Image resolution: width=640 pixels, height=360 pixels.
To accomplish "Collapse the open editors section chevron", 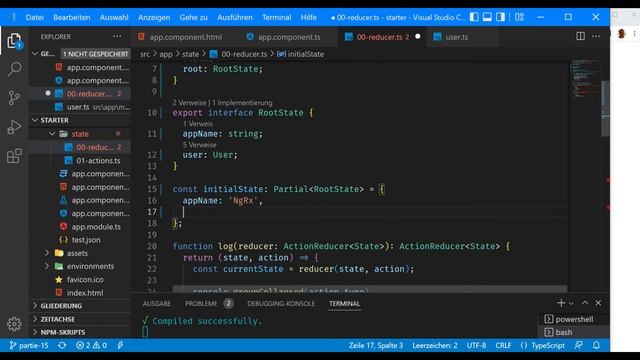I will point(35,53).
